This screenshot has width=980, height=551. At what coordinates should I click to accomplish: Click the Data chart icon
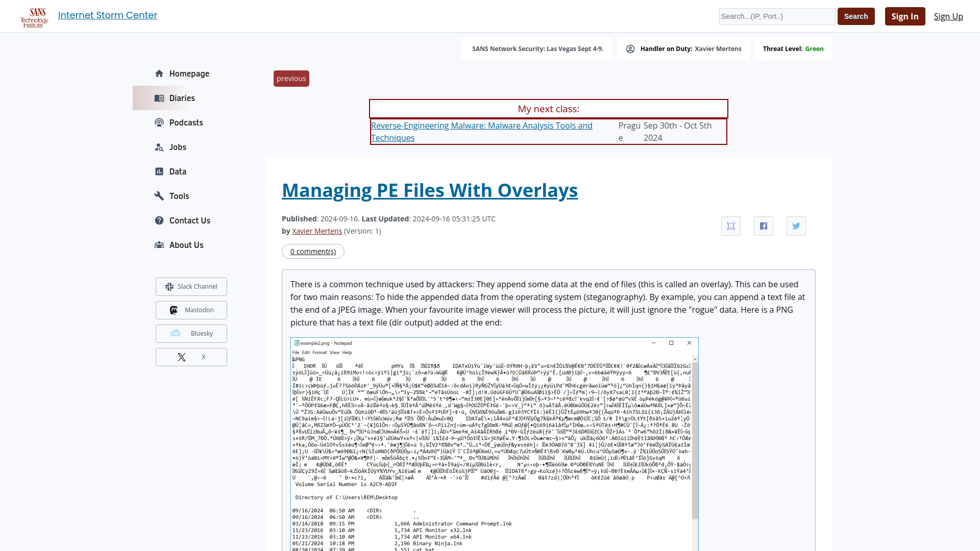[159, 171]
